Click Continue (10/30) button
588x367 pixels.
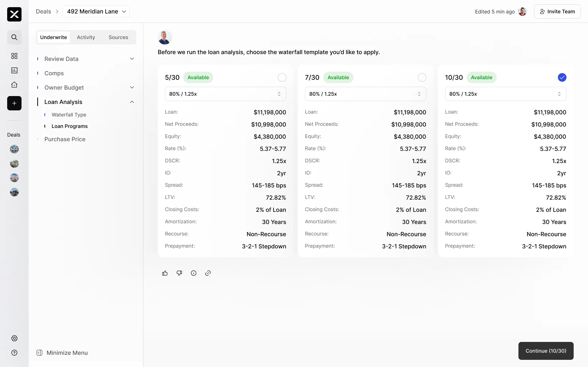click(546, 351)
